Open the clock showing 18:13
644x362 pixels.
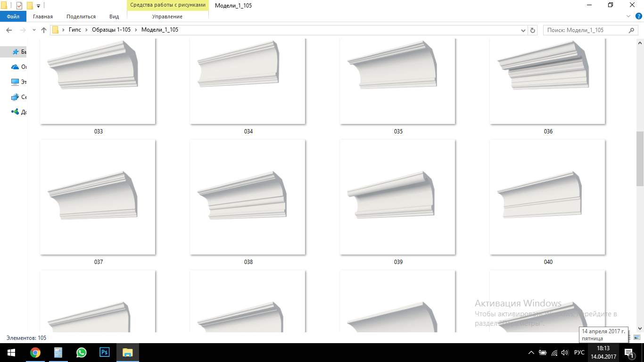click(x=603, y=353)
